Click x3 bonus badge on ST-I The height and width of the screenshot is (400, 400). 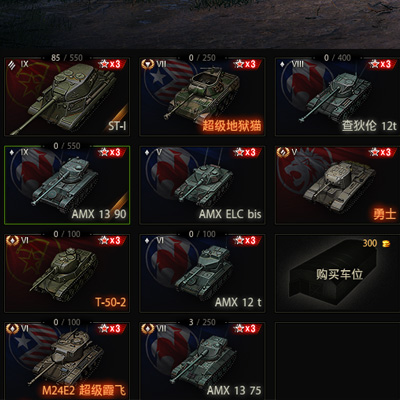pos(111,64)
